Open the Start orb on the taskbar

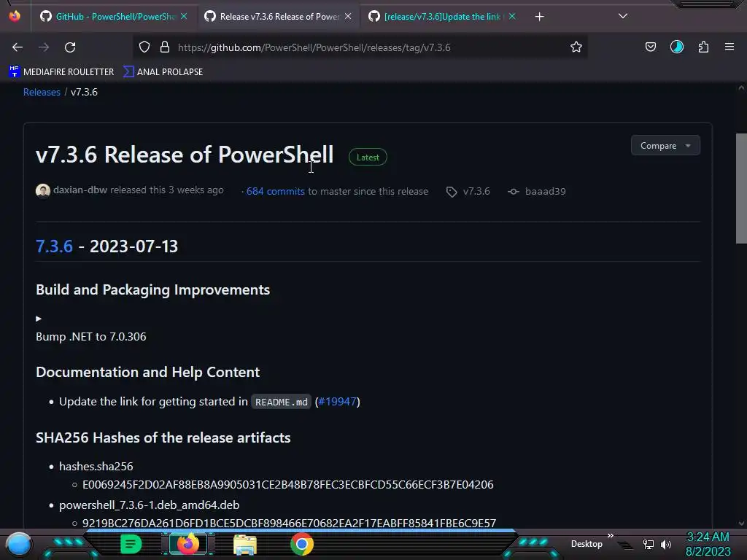coord(19,545)
